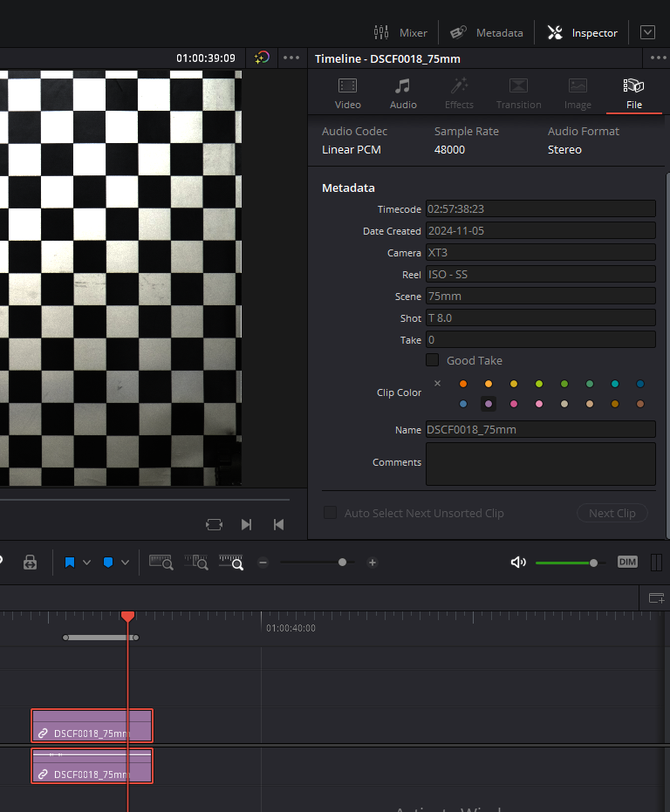Image resolution: width=670 pixels, height=812 pixels.
Task: Expand the top-right panel dropdown chevron
Action: (x=647, y=32)
